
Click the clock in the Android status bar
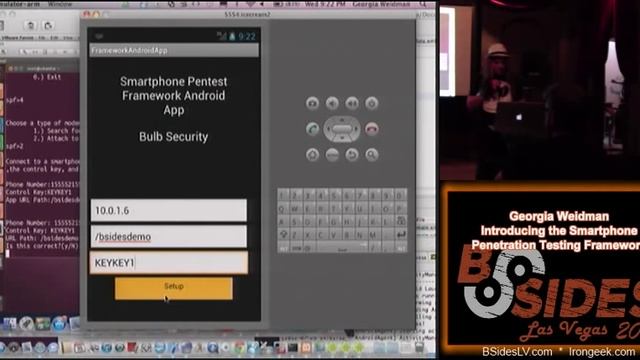[x=247, y=36]
